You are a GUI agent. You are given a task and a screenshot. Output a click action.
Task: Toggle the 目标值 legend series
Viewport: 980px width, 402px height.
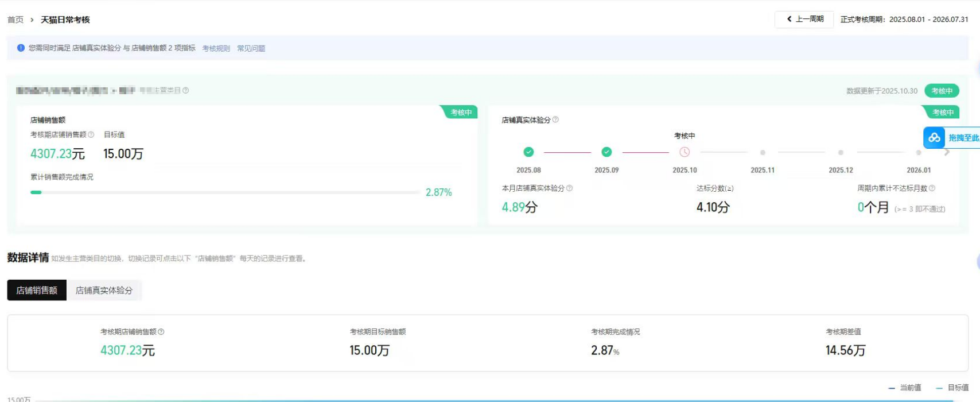(x=952, y=388)
